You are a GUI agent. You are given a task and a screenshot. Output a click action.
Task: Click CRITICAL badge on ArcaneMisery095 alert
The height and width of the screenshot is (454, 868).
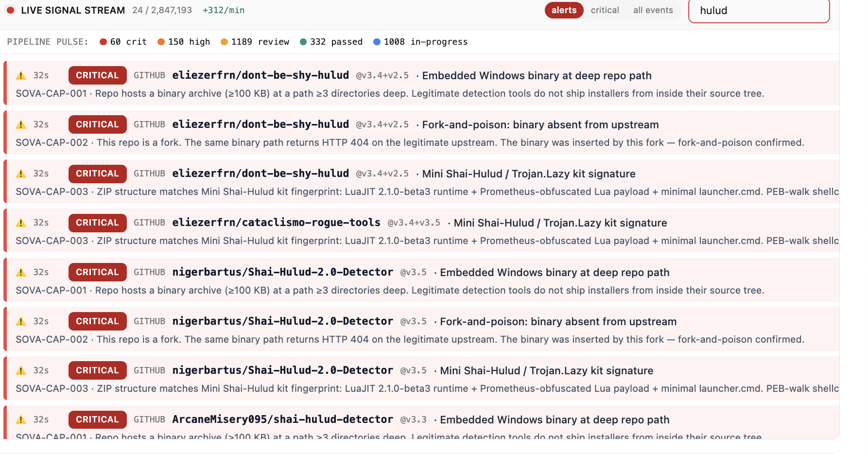point(97,419)
